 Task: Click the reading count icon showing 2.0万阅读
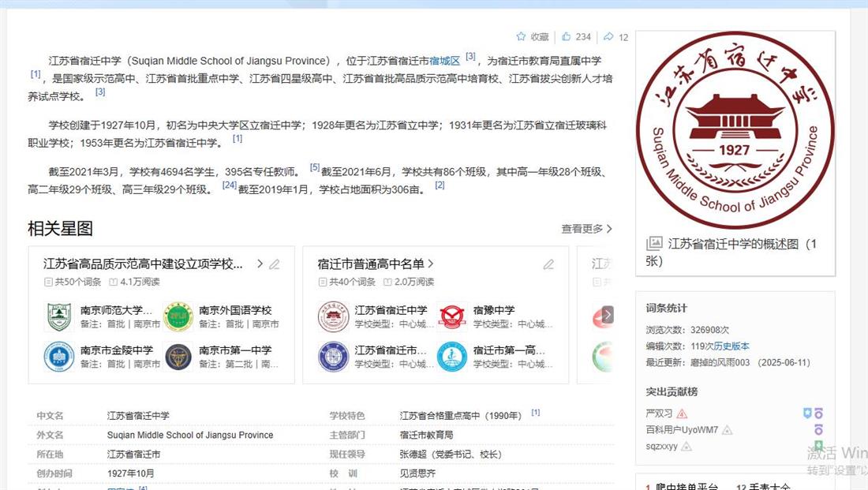click(387, 282)
